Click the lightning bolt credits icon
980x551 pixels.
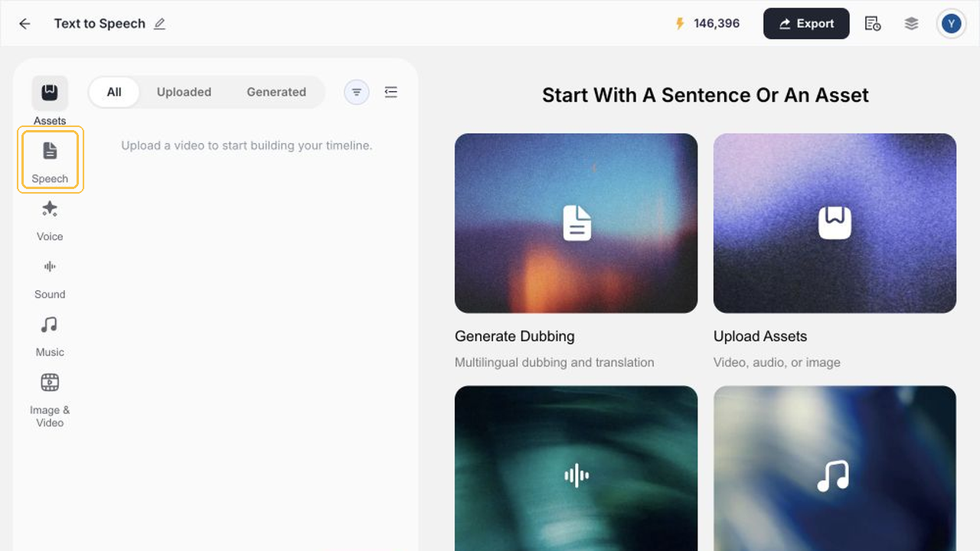[x=680, y=24]
